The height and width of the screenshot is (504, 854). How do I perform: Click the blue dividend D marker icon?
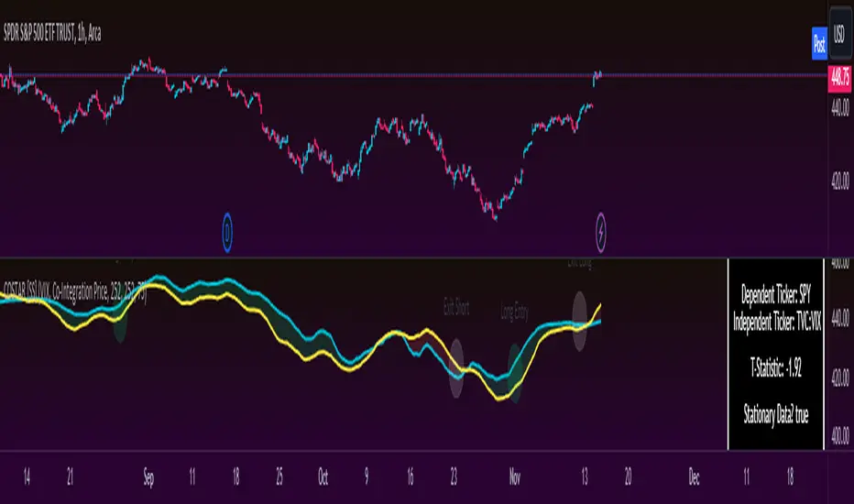coord(227,233)
